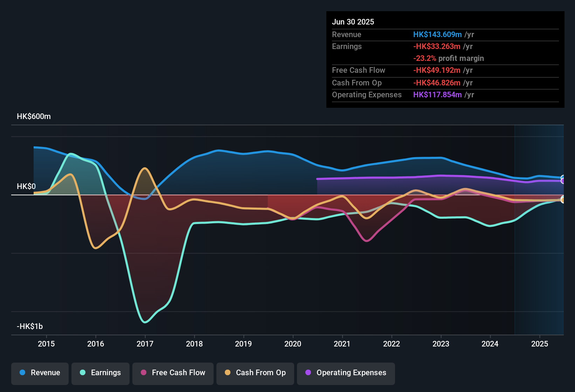Screen dimensions: 575x392
Task: Click the 2025 label on the time axis
Action: 540,344
